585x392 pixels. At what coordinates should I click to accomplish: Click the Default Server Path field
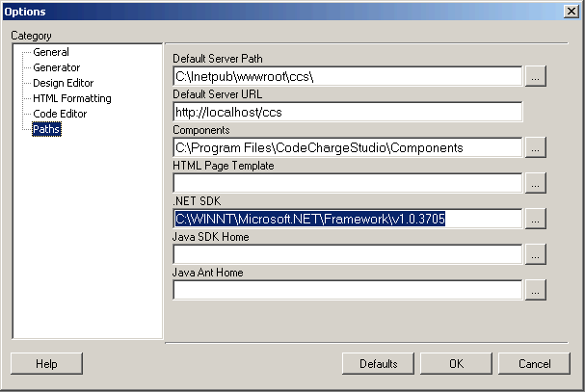coord(347,76)
